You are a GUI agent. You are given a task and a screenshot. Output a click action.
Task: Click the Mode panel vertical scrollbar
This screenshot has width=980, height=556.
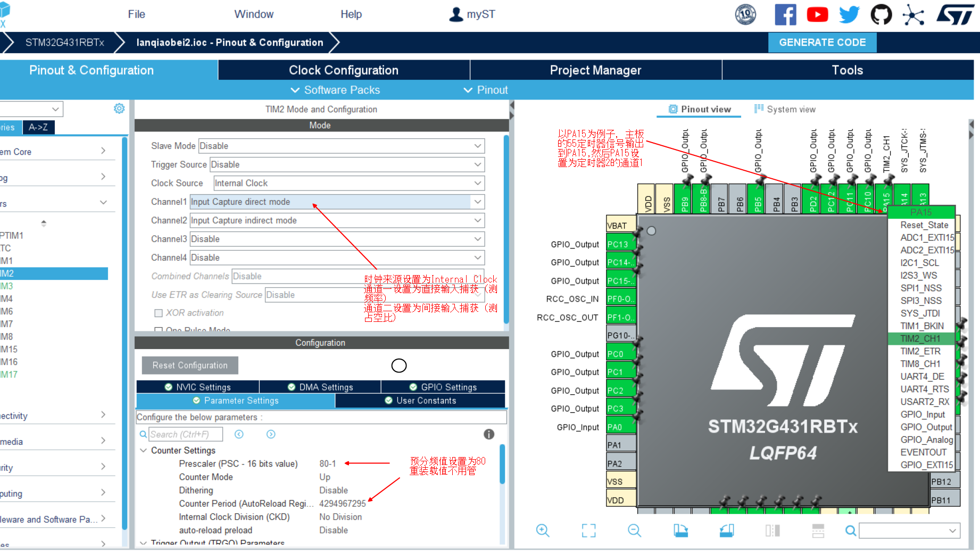point(506,229)
